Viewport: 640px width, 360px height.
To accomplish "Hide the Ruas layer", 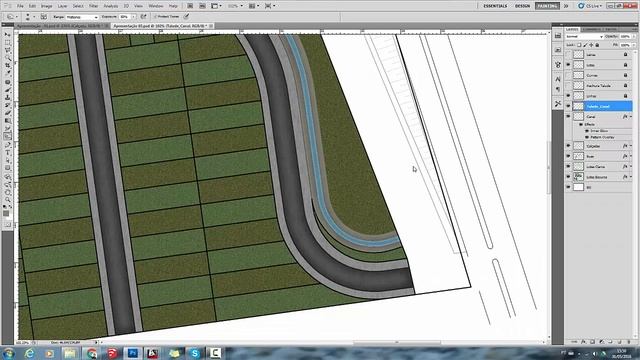I will point(568,156).
